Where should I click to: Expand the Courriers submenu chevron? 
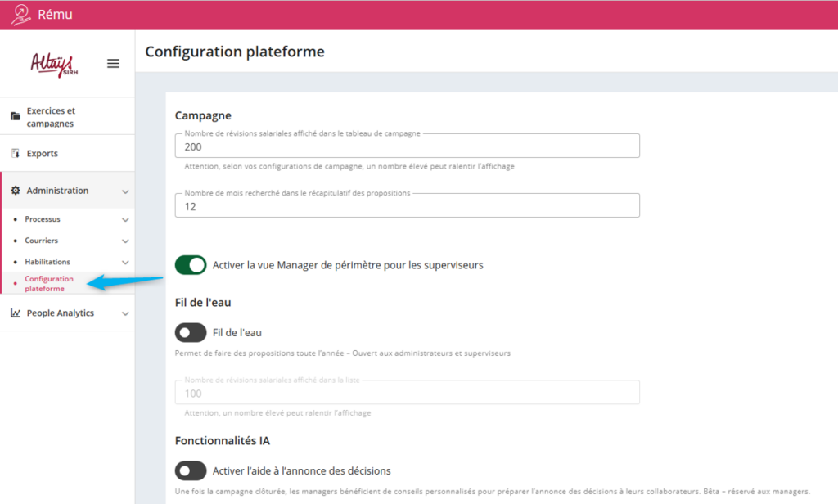click(125, 241)
